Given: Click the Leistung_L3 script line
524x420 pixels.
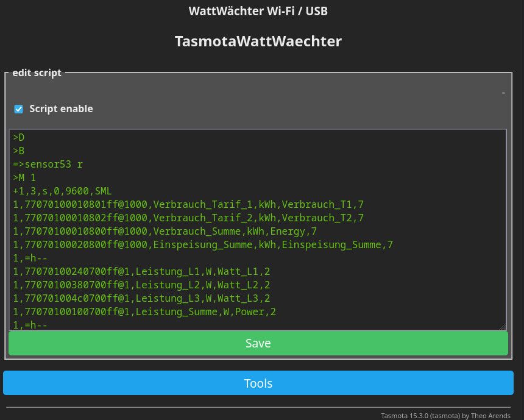Looking at the screenshot, I should coord(141,298).
